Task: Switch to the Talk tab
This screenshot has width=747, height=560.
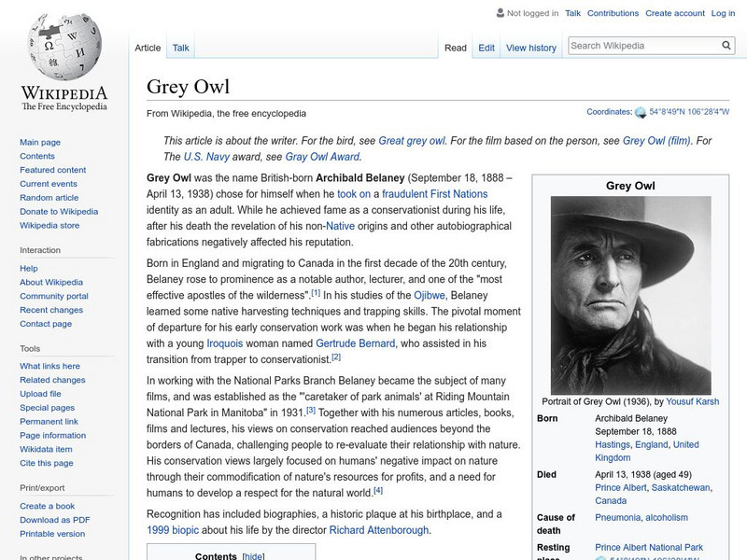Action: [x=180, y=48]
